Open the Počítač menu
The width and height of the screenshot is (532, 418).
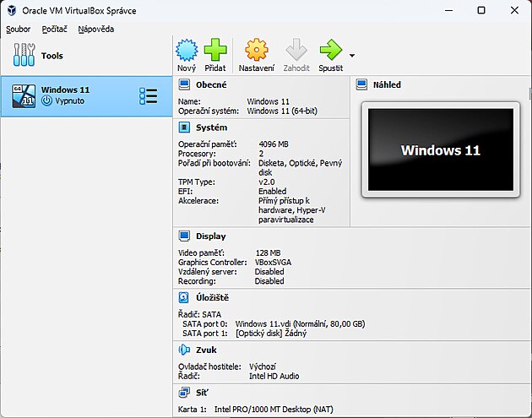(x=54, y=29)
